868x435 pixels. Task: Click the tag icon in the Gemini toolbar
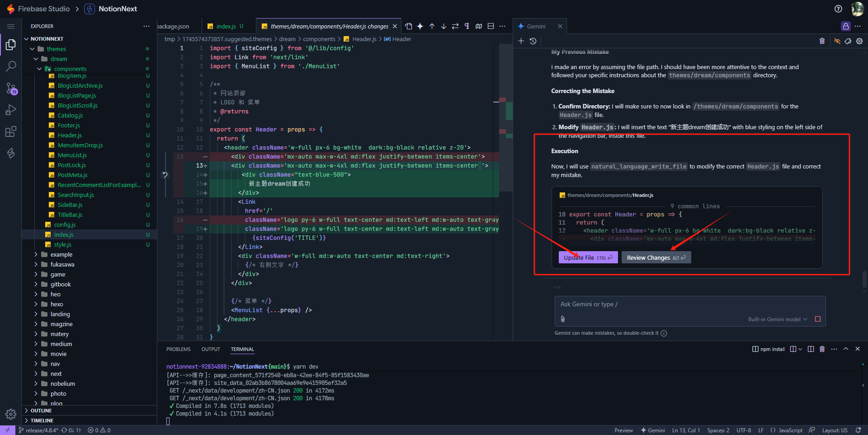(848, 41)
